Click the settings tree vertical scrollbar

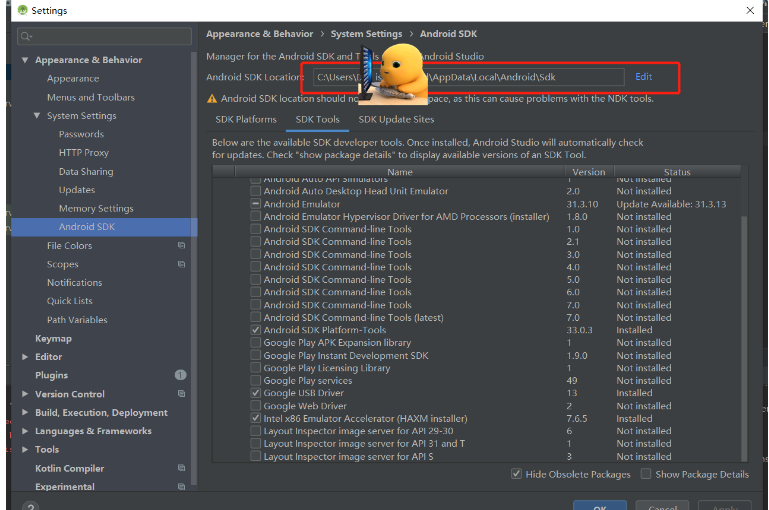point(194,267)
